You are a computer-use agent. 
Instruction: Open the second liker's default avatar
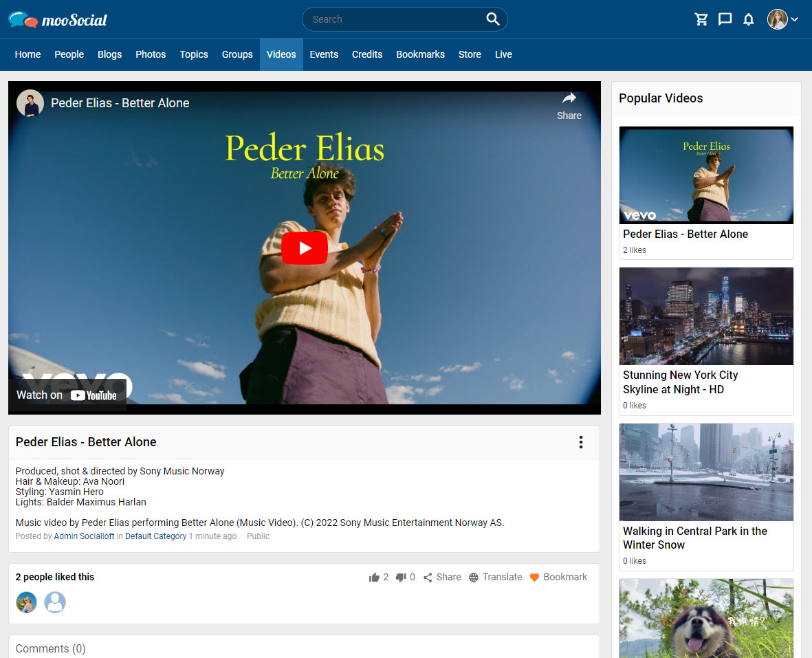coord(55,602)
